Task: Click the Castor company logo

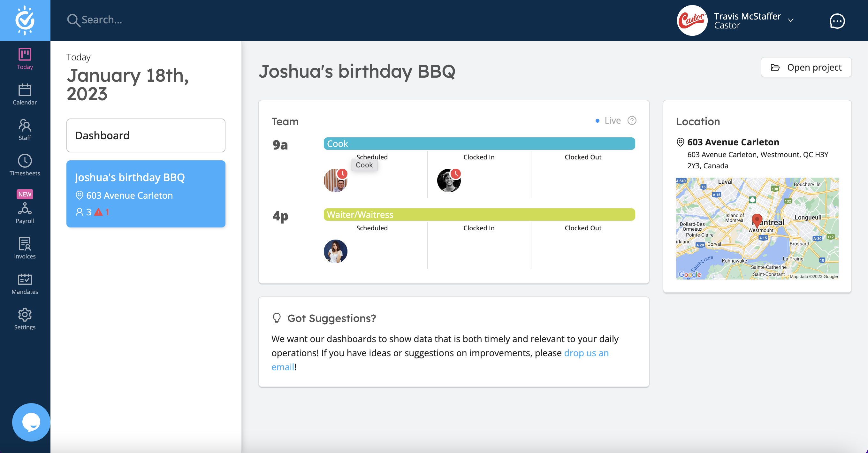Action: pyautogui.click(x=692, y=20)
